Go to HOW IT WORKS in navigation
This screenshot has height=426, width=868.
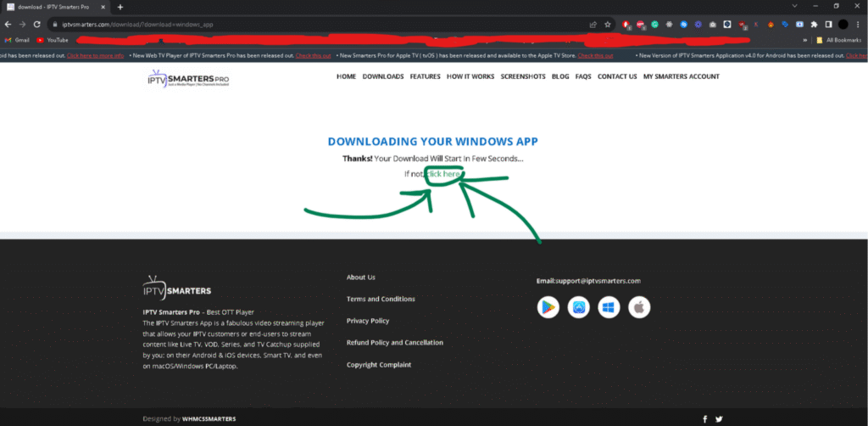pyautogui.click(x=470, y=76)
